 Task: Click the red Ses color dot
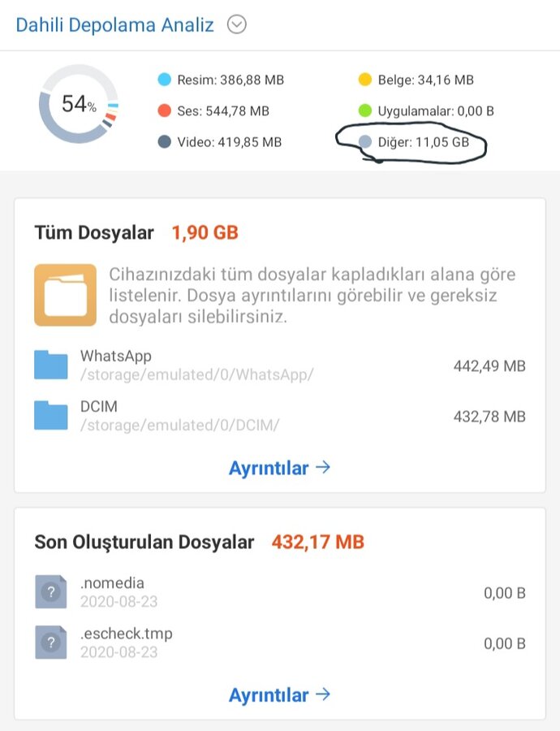pos(165,111)
